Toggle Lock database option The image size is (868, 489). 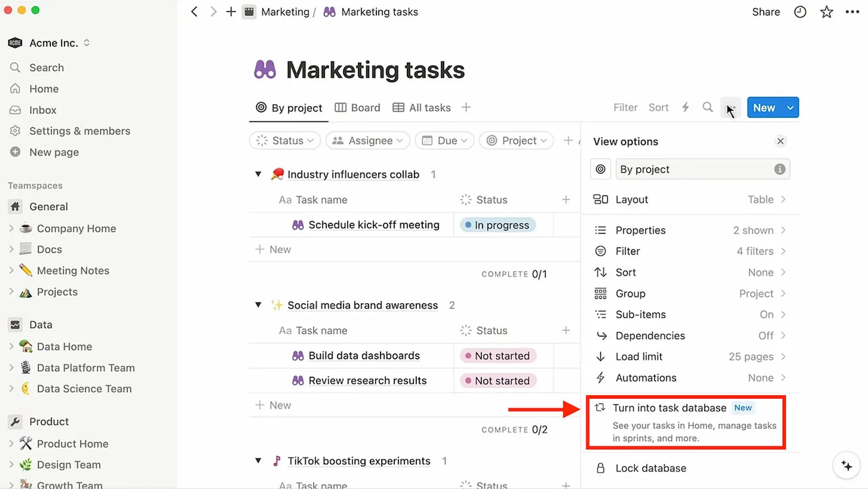tap(651, 468)
